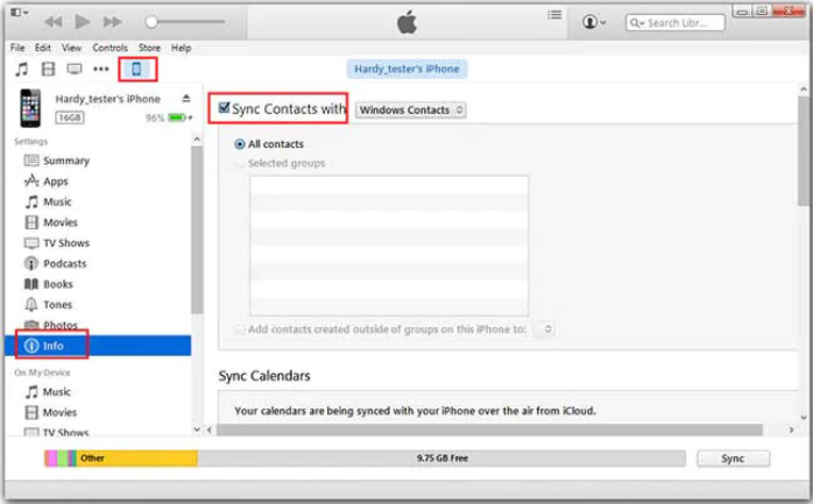Image resolution: width=813 pixels, height=504 pixels.
Task: Eject Hardy_tester's iPhone
Action: 186,98
